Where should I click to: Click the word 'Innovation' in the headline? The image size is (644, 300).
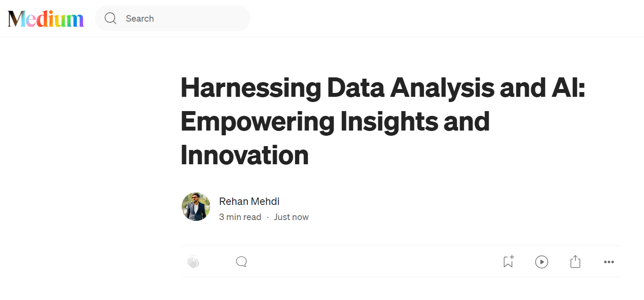(x=245, y=155)
